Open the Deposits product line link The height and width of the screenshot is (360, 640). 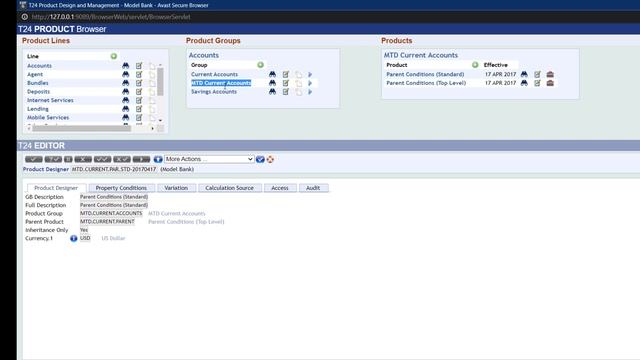pyautogui.click(x=38, y=91)
